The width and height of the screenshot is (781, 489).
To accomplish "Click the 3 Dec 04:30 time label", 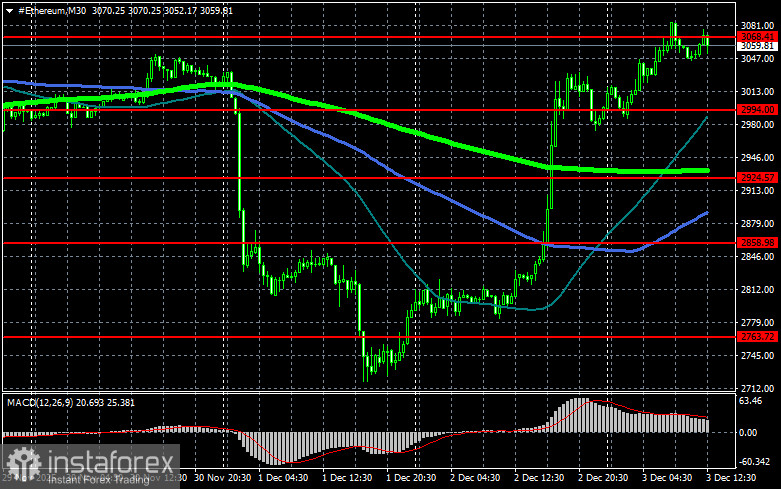I will (x=667, y=478).
